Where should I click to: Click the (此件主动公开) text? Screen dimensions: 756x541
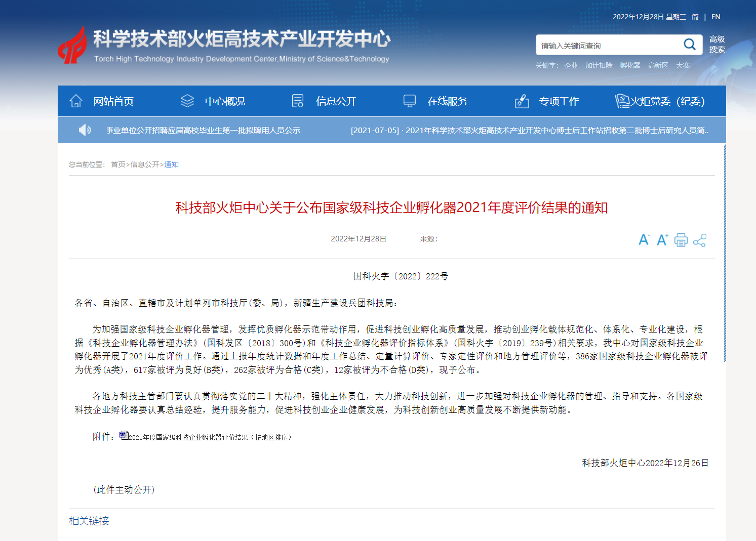[x=124, y=490]
